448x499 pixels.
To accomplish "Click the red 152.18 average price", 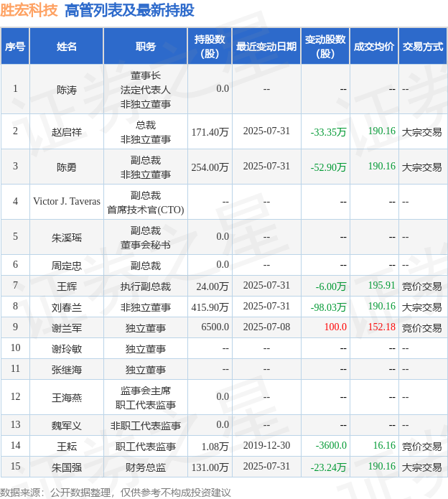I will (x=382, y=327).
